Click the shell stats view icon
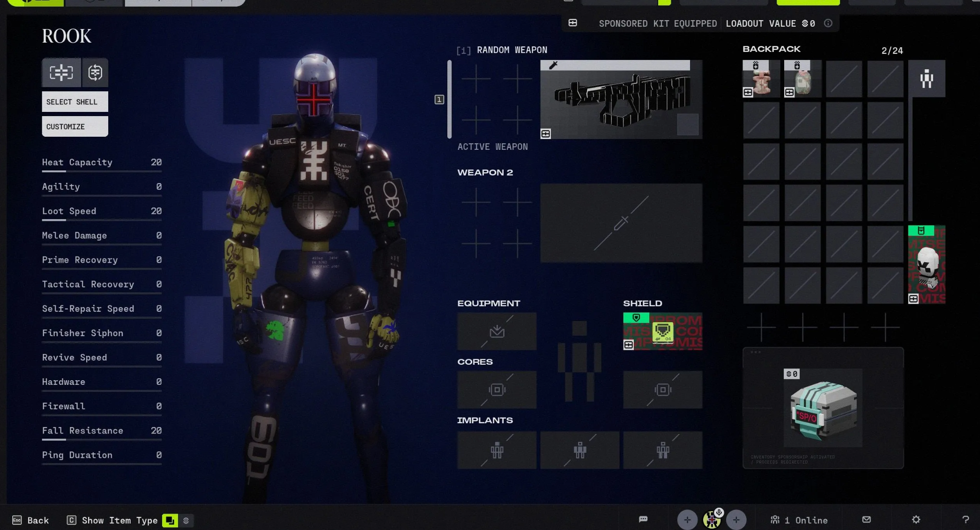This screenshot has width=980, height=530. 61,73
